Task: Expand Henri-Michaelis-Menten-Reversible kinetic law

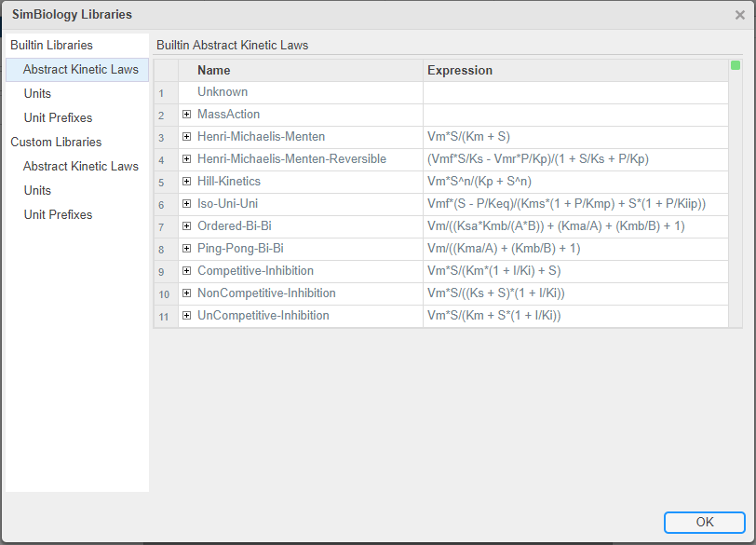Action: (187, 159)
